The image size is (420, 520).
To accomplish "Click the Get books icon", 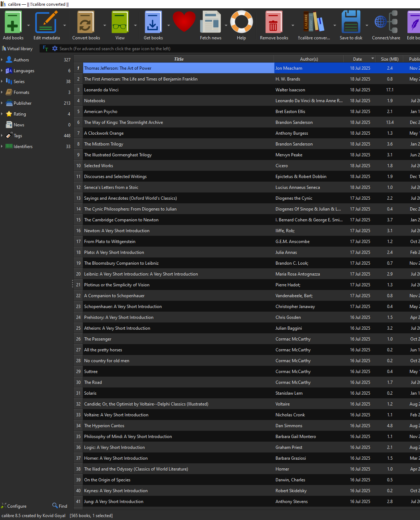I will point(153,22).
